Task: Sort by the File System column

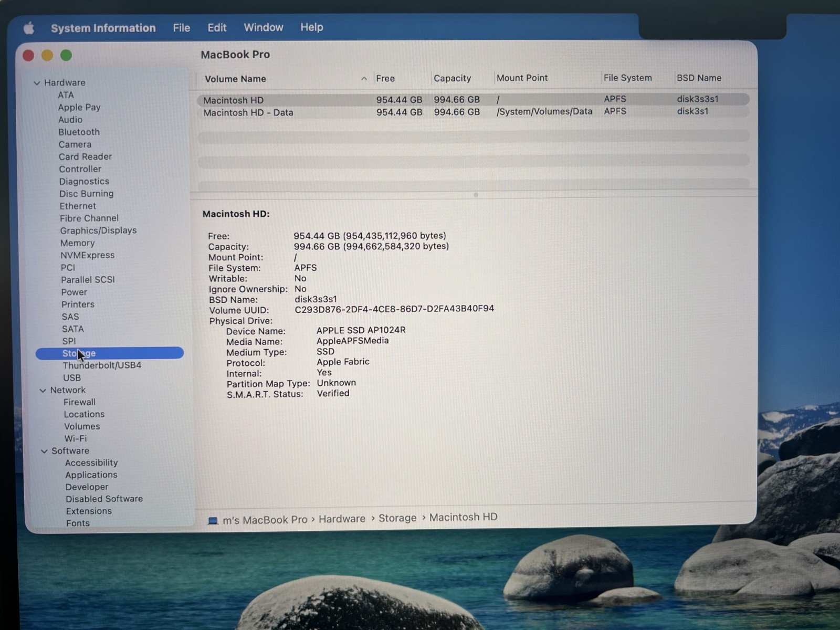Action: (627, 78)
